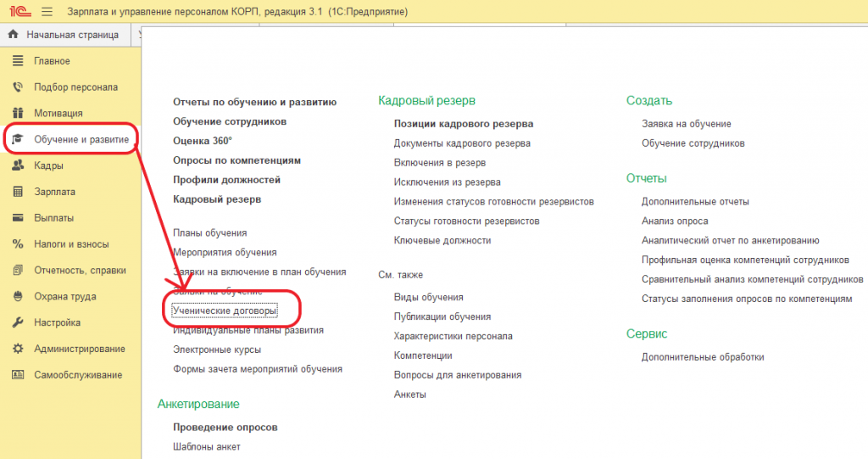Click the Главное list icon
Screen dimensions: 868x459
click(18, 60)
